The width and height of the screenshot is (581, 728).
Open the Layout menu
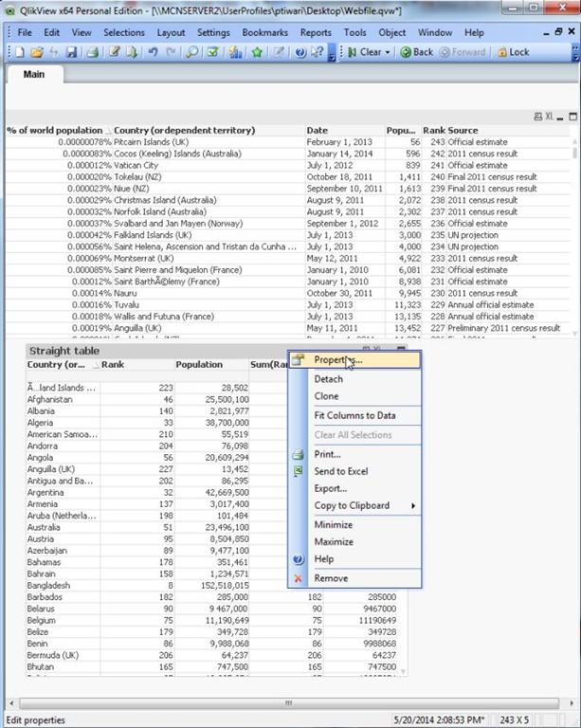point(171,32)
